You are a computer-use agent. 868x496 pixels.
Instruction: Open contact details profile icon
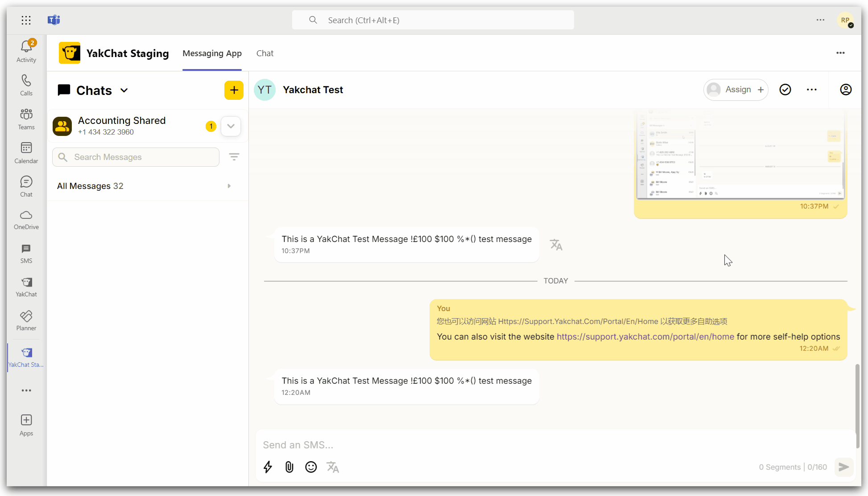click(846, 90)
